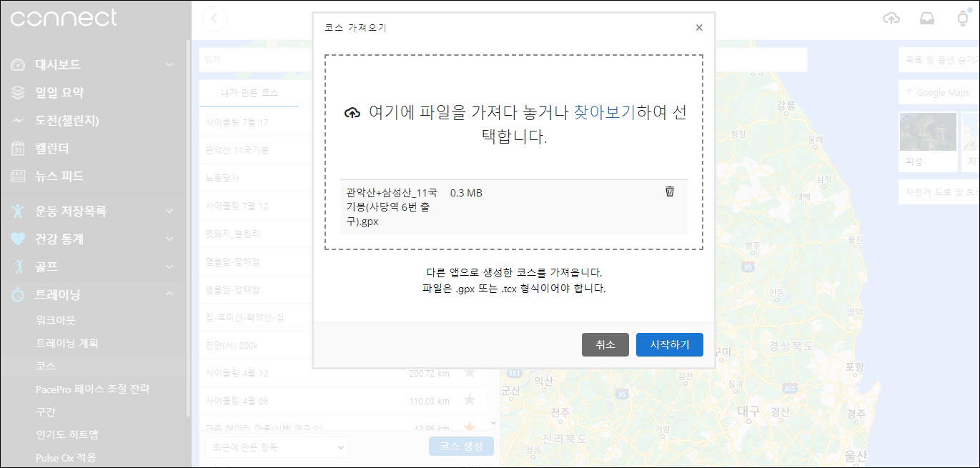The width and height of the screenshot is (980, 468).
Task: Click the course list scroll-down arrow
Action: click(493, 424)
